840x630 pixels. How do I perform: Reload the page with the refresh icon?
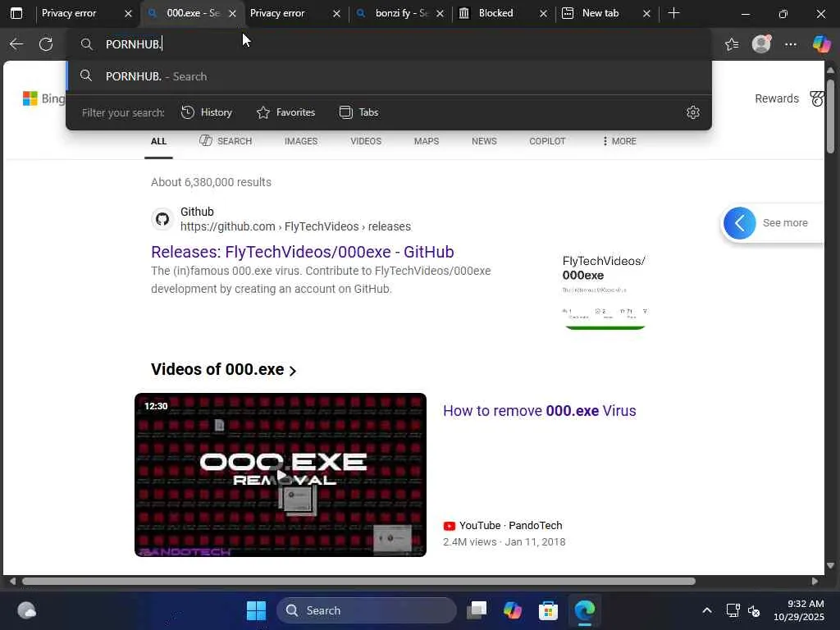[46, 44]
